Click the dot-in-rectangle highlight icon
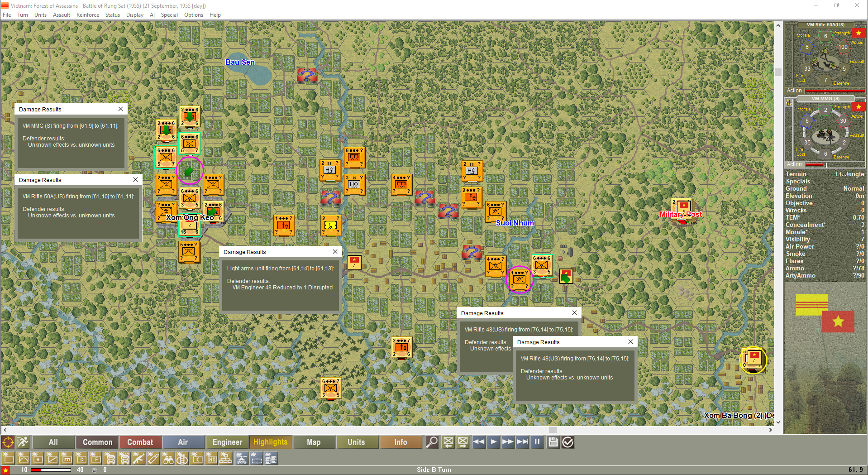The height and width of the screenshot is (475, 868). click(38, 458)
